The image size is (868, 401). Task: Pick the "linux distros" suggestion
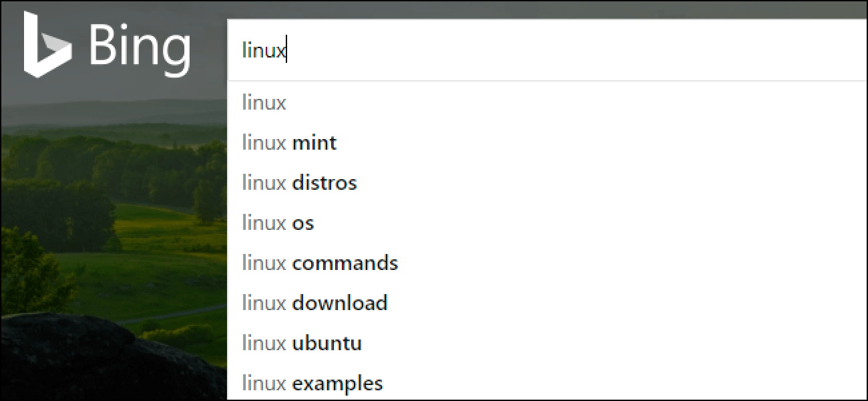coord(299,183)
